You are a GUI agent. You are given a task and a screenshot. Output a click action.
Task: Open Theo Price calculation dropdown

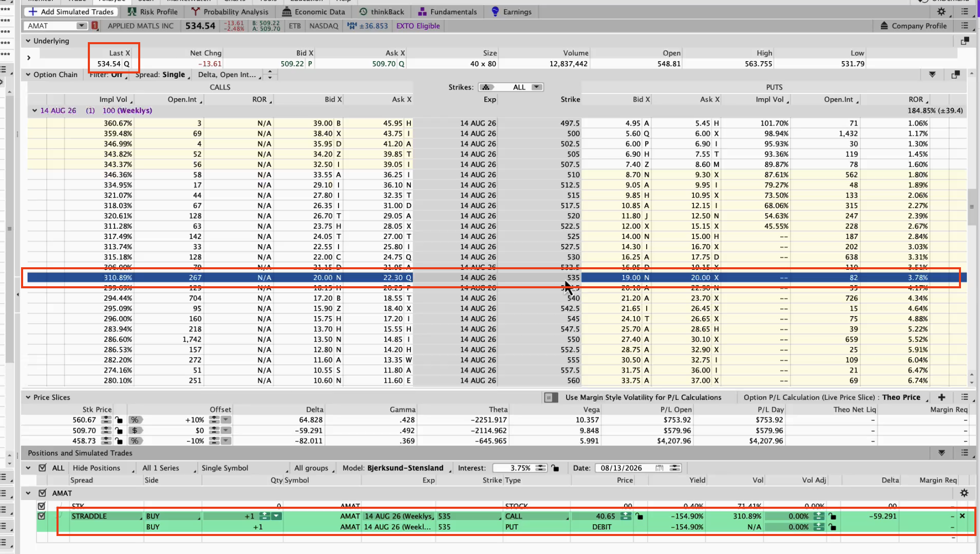pyautogui.click(x=906, y=397)
